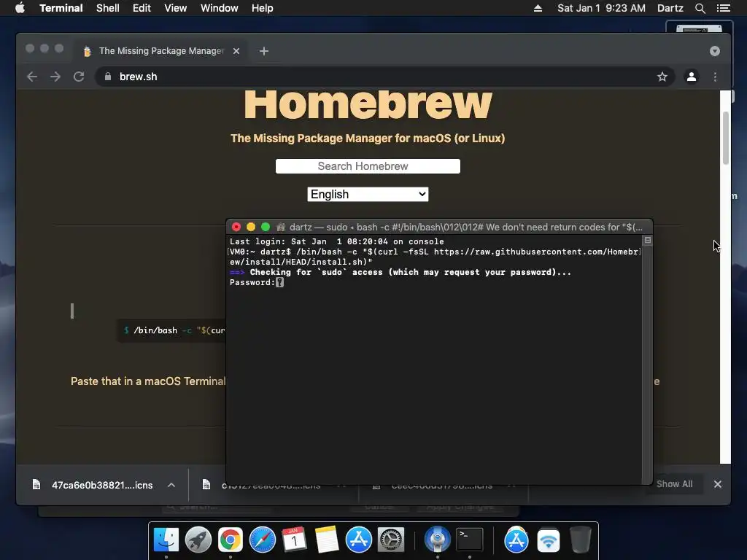
Task: Close the Chrome downloads bar
Action: (x=718, y=484)
